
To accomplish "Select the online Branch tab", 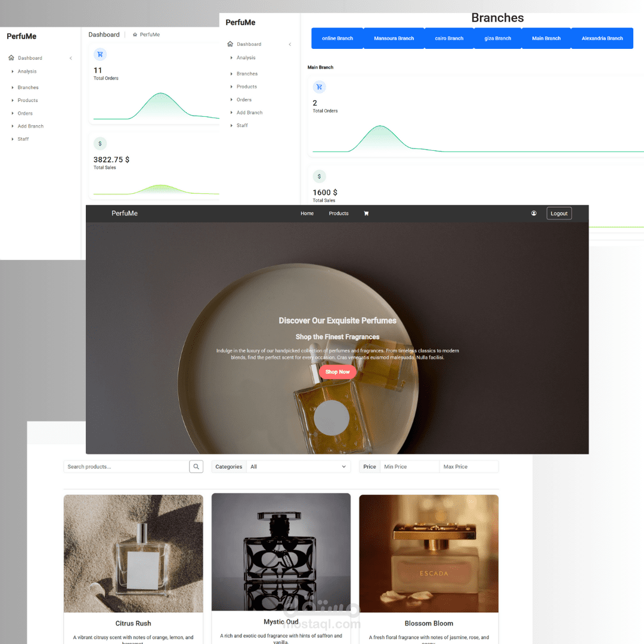I will [337, 38].
